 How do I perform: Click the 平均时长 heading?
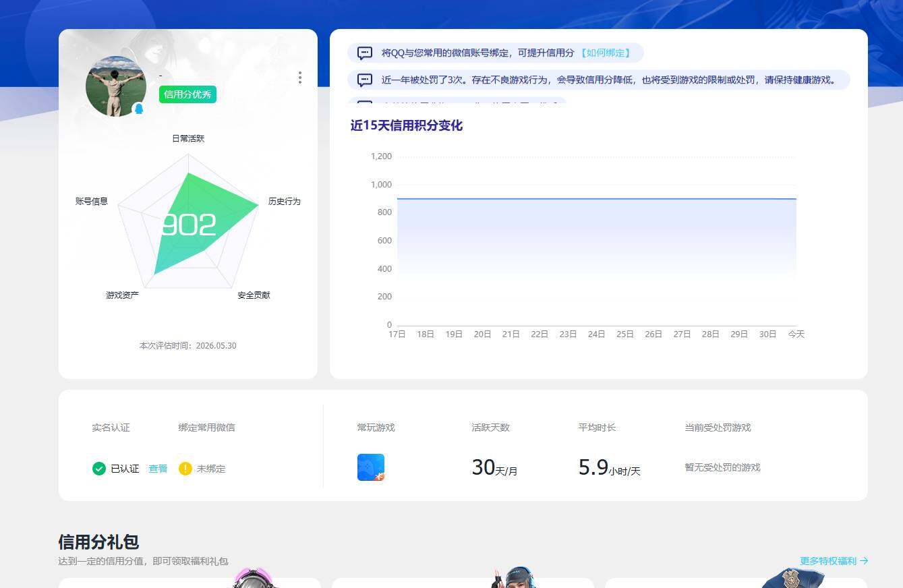coord(598,428)
